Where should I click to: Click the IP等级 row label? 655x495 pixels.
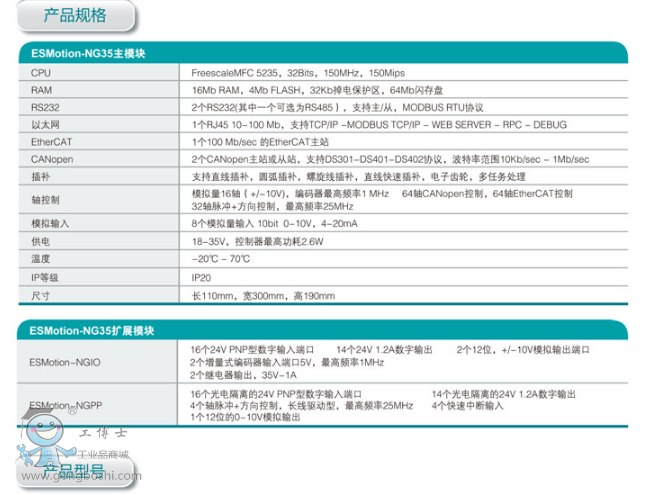(45, 278)
